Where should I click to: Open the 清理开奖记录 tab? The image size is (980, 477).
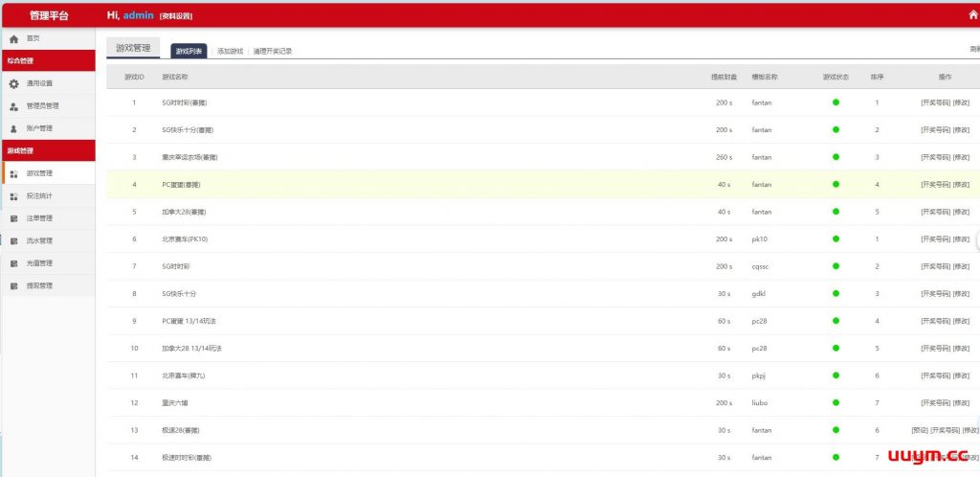point(273,51)
